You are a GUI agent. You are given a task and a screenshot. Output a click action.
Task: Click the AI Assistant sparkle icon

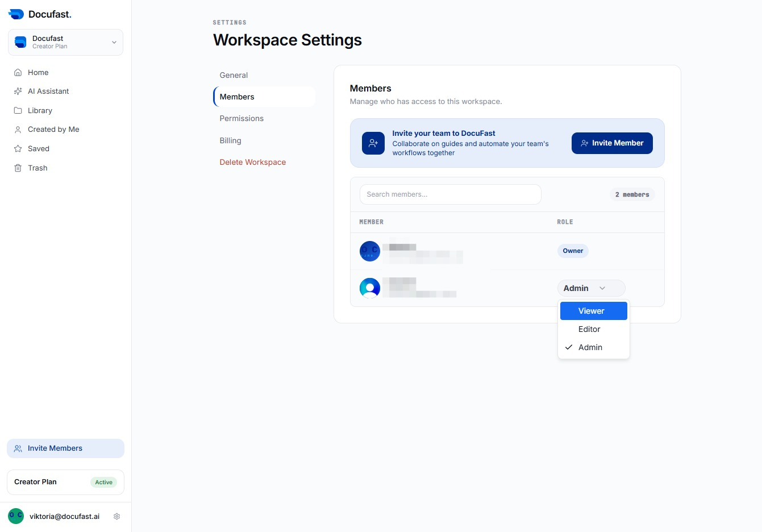click(x=18, y=91)
